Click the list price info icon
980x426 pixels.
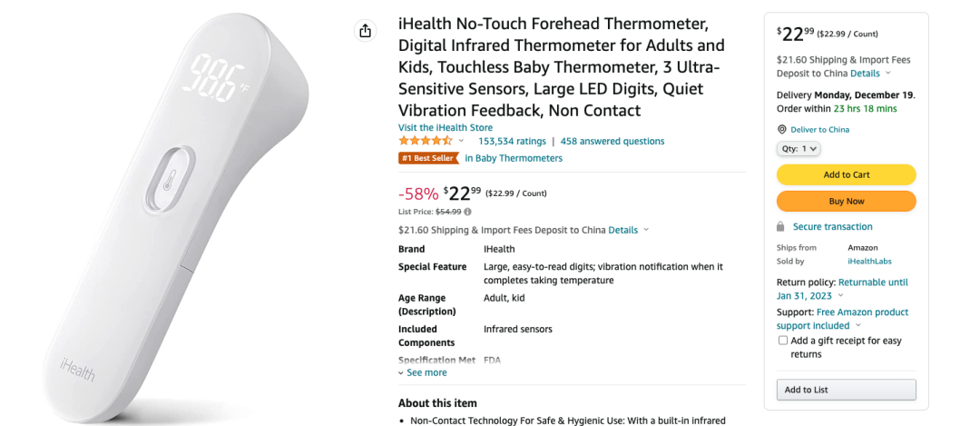pos(467,212)
